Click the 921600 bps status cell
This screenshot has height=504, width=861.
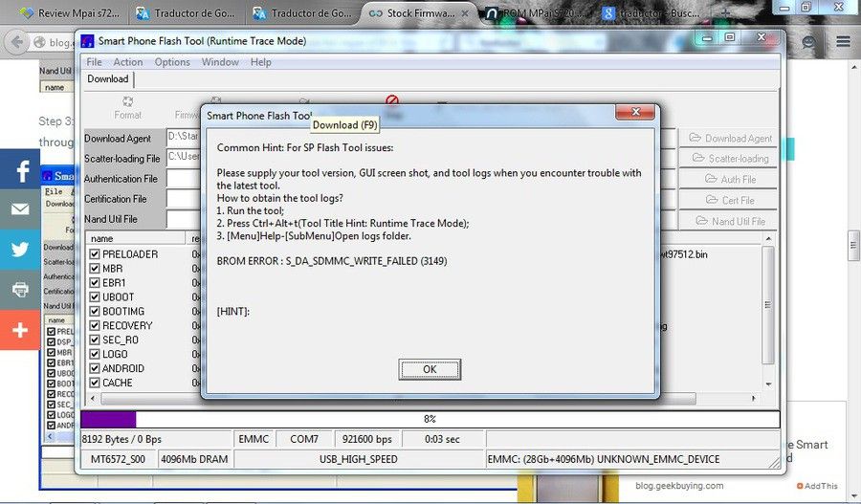coord(366,439)
